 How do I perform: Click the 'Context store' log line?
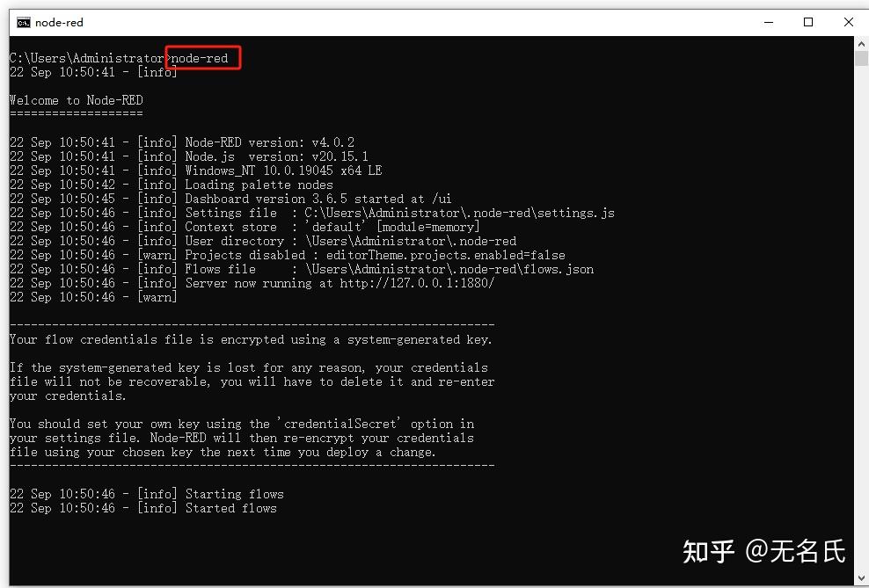(x=245, y=227)
